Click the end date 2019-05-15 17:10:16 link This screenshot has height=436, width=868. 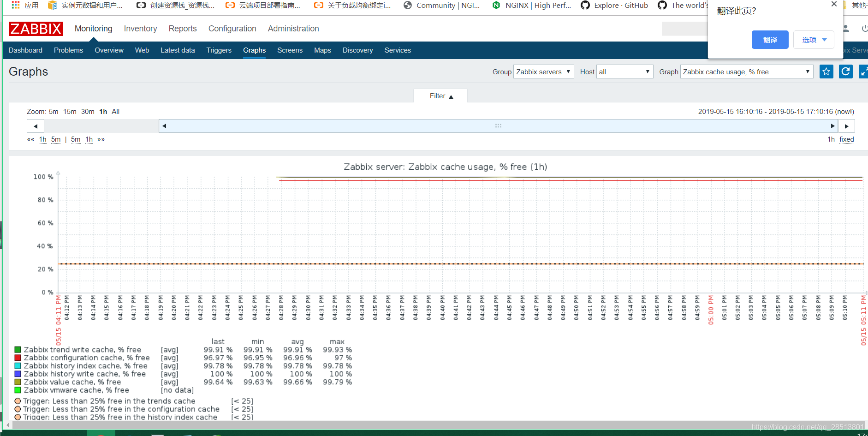[x=811, y=112]
